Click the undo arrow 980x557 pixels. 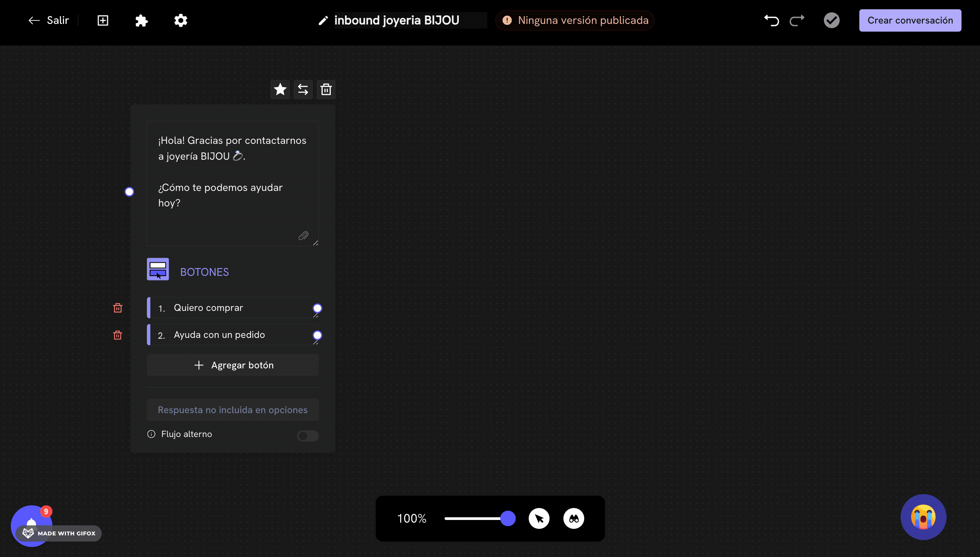click(x=771, y=20)
